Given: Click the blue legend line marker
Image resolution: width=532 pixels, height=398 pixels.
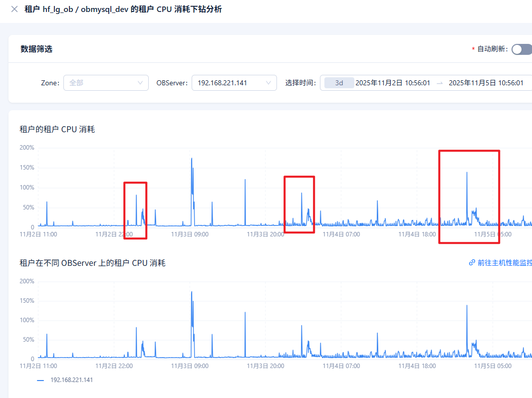Looking at the screenshot, I should pyautogui.click(x=41, y=380).
